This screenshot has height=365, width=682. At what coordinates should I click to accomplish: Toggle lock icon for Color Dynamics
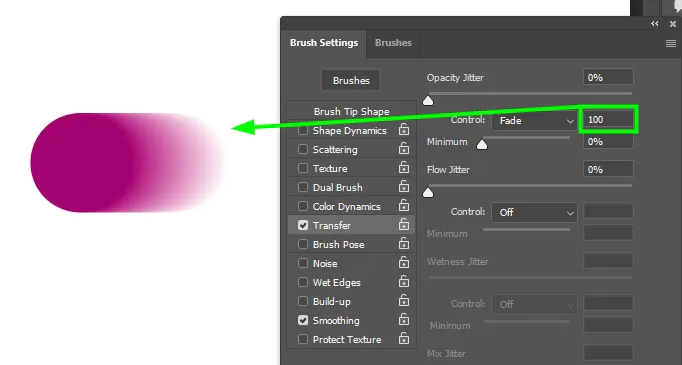pyautogui.click(x=404, y=206)
